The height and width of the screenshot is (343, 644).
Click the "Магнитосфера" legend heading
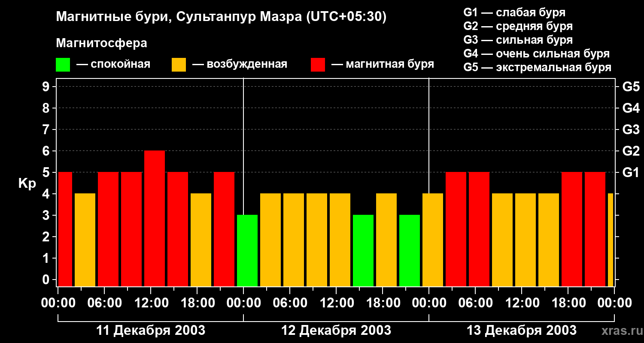click(102, 43)
